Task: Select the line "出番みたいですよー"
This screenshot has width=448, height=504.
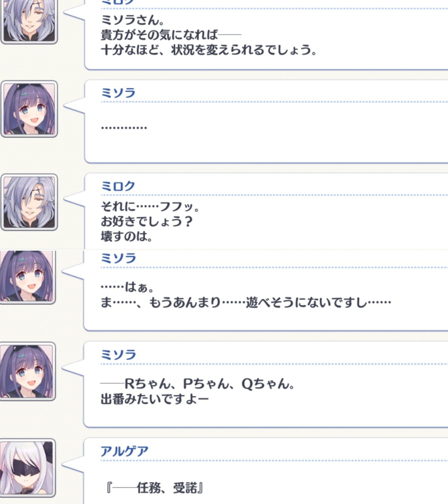Action: point(155,399)
